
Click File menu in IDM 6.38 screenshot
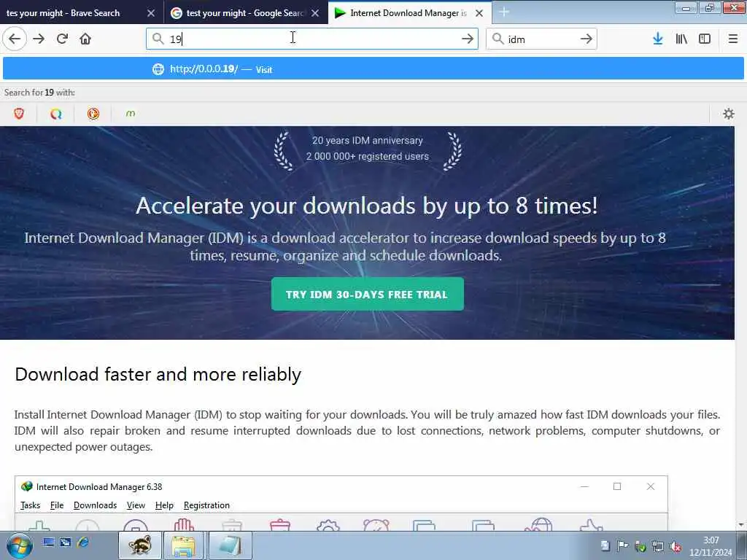click(x=57, y=505)
